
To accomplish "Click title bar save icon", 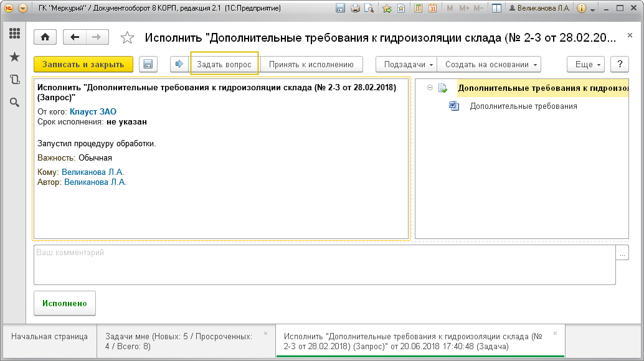I will pos(340,8).
